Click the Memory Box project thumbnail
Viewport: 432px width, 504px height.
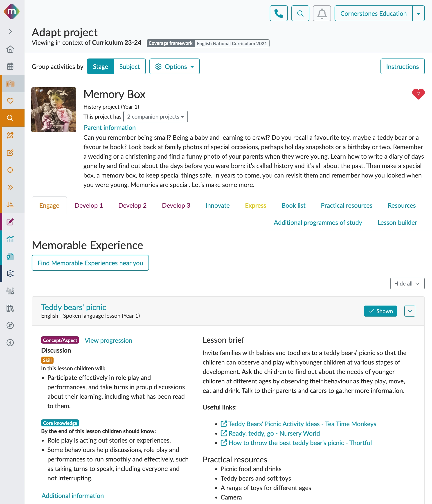point(54,110)
